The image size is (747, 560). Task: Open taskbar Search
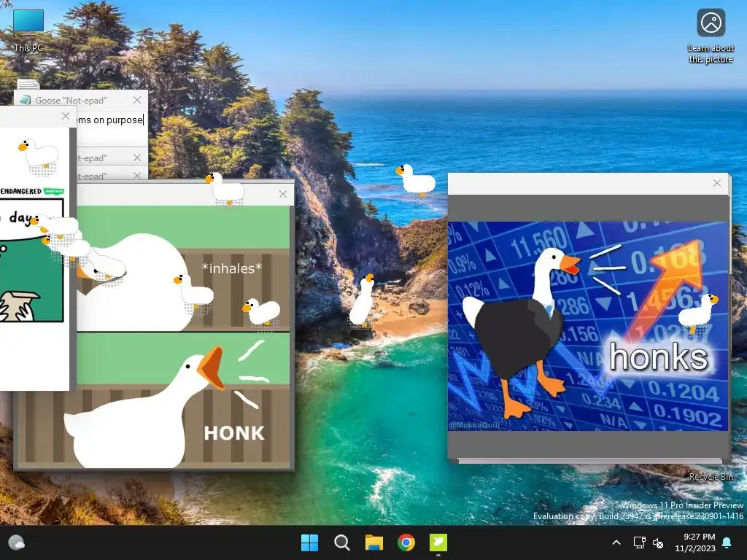tap(341, 542)
